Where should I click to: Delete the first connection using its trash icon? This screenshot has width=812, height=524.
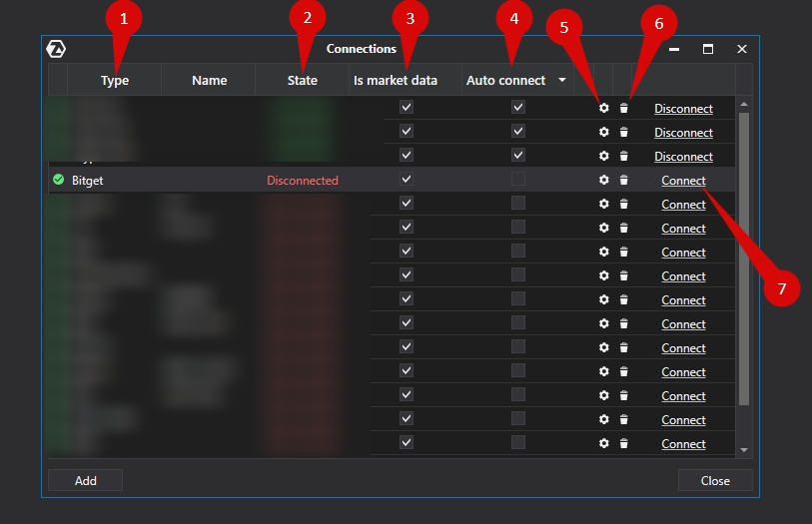coord(624,109)
